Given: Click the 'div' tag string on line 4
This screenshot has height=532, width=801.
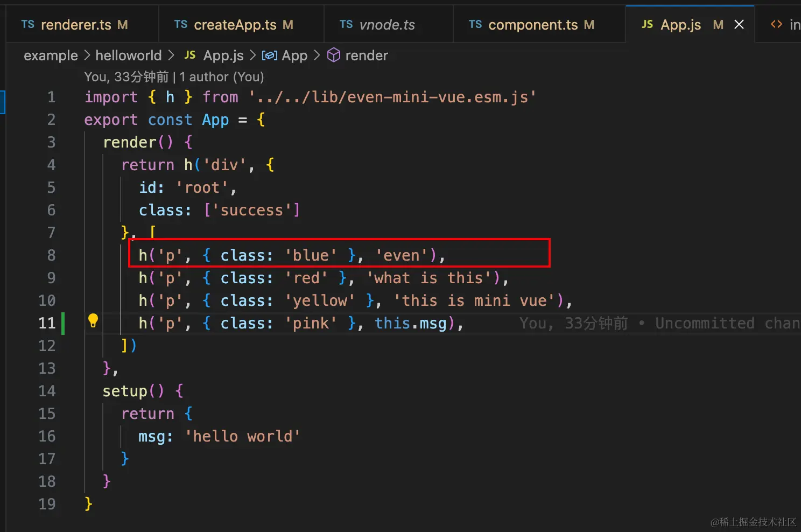Looking at the screenshot, I should [224, 165].
